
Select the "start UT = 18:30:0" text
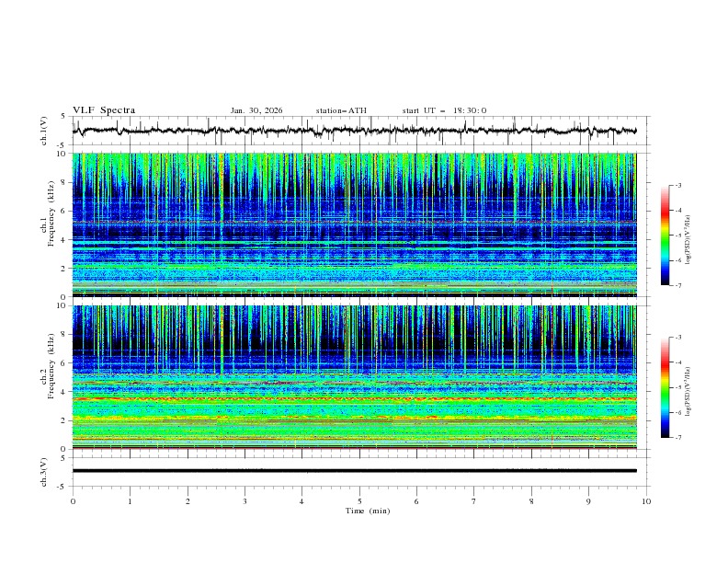coord(444,110)
